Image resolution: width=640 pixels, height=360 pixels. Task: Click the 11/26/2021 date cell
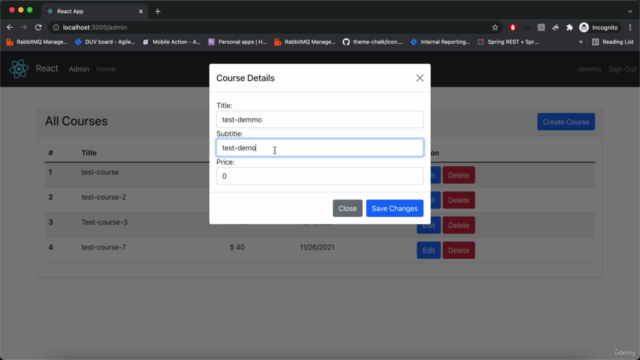click(x=317, y=247)
